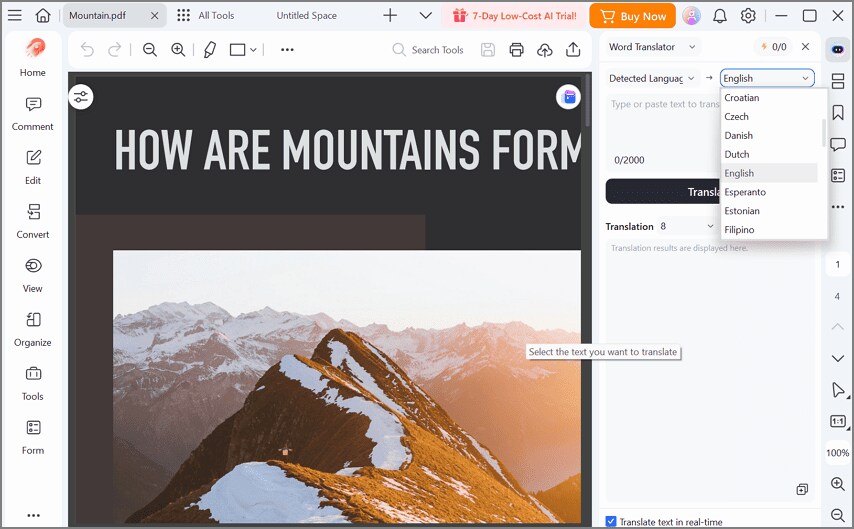854x529 pixels.
Task: Open the Detected Language source dropdown
Action: pyautogui.click(x=651, y=78)
